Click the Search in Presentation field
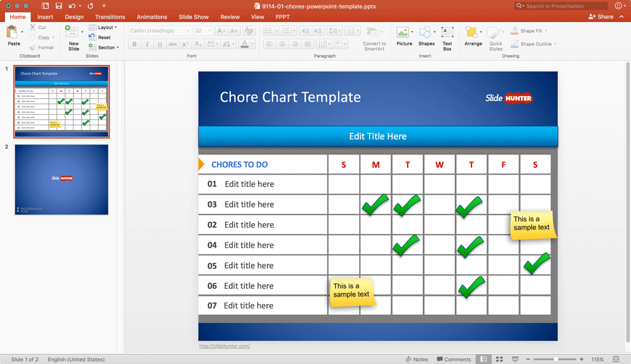Image resolution: width=631 pixels, height=364 pixels. tap(561, 6)
